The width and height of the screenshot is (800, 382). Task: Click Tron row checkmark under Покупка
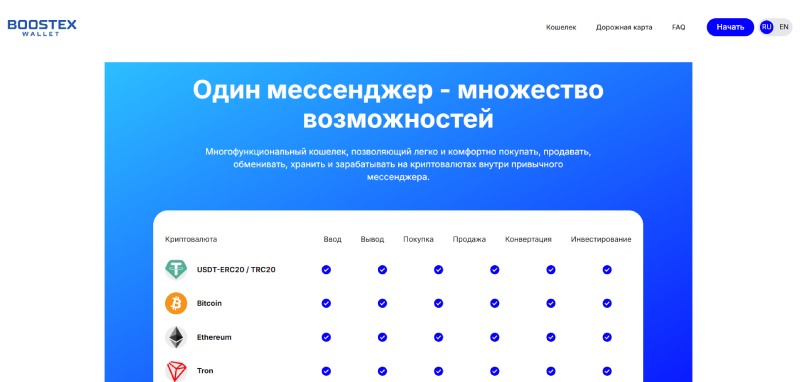point(438,371)
